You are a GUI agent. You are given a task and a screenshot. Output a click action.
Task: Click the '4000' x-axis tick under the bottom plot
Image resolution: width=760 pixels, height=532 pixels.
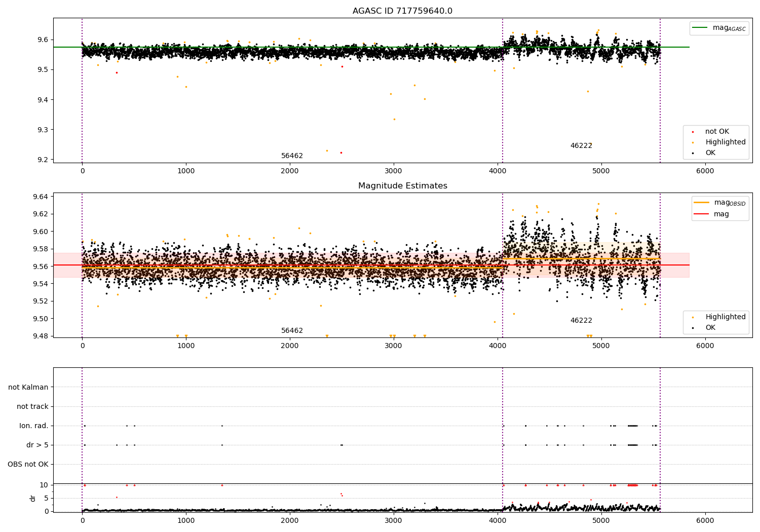(498, 521)
